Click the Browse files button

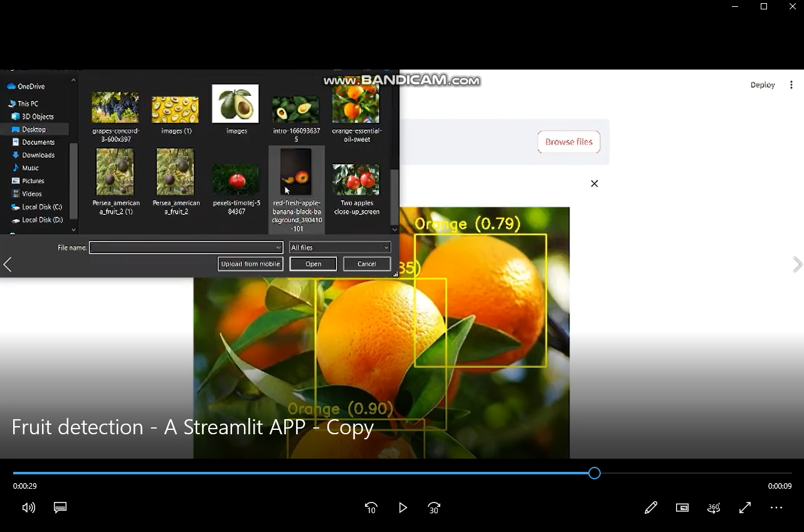point(569,142)
